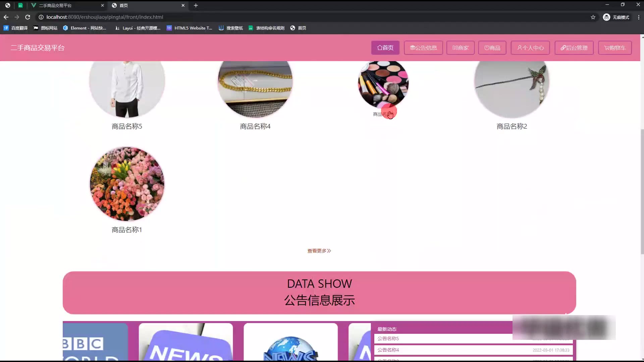Open a new browser tab
Screen dimensions: 644x362
196,5
